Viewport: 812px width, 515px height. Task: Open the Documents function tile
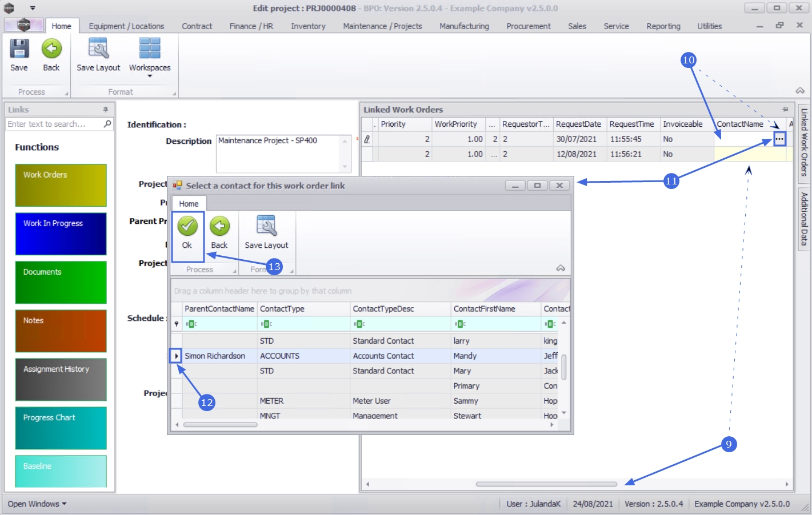click(61, 282)
